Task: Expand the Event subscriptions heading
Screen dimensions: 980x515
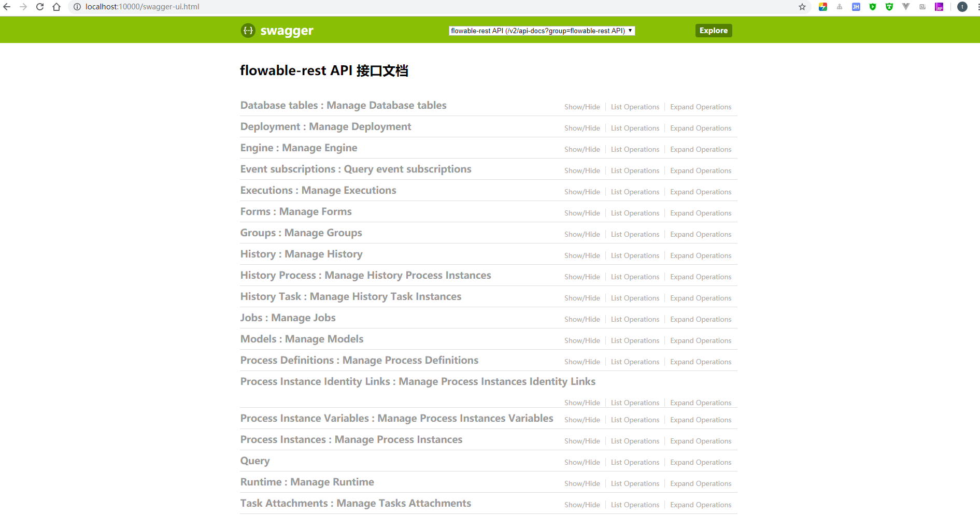Action: click(356, 169)
